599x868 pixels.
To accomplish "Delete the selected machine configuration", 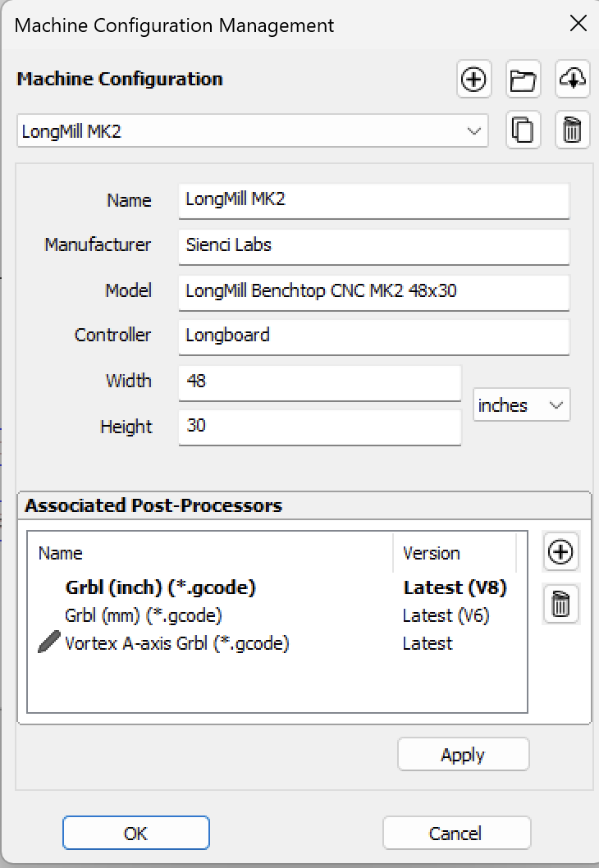I will point(573,130).
